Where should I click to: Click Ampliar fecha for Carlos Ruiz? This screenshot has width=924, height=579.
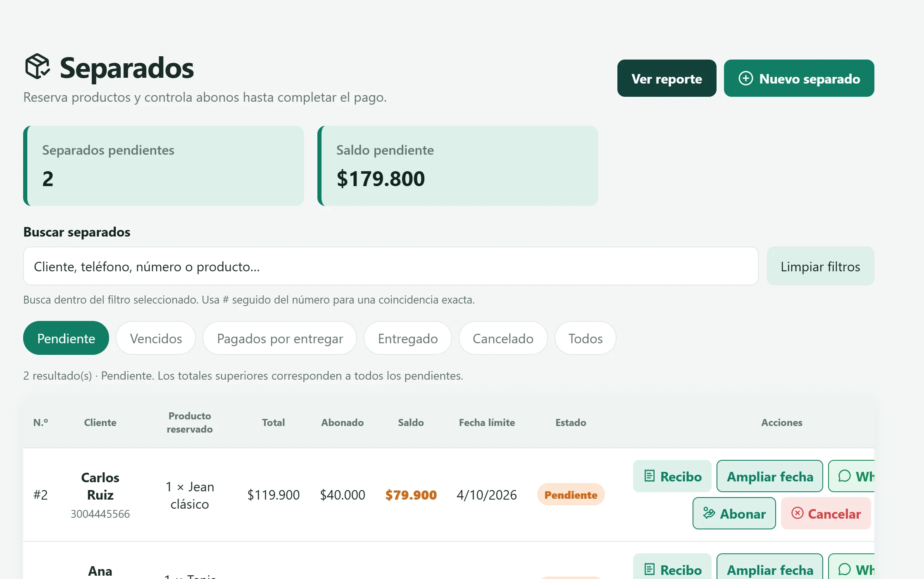click(x=769, y=476)
